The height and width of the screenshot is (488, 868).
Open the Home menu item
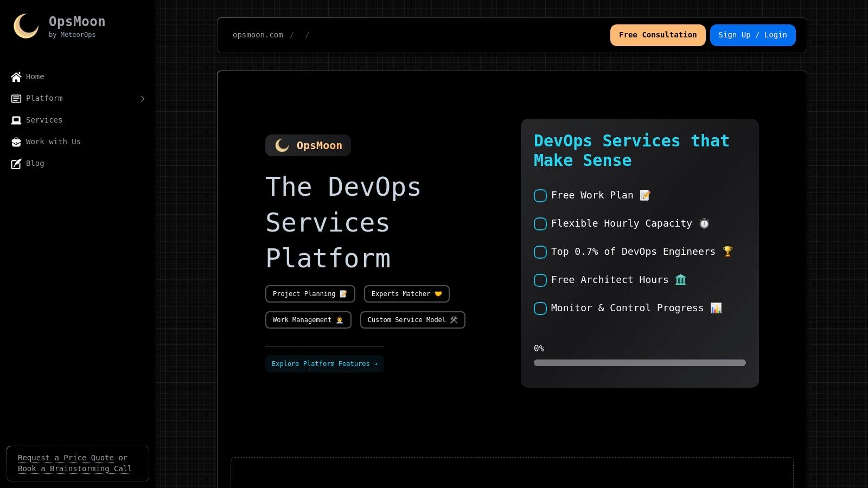(x=35, y=77)
